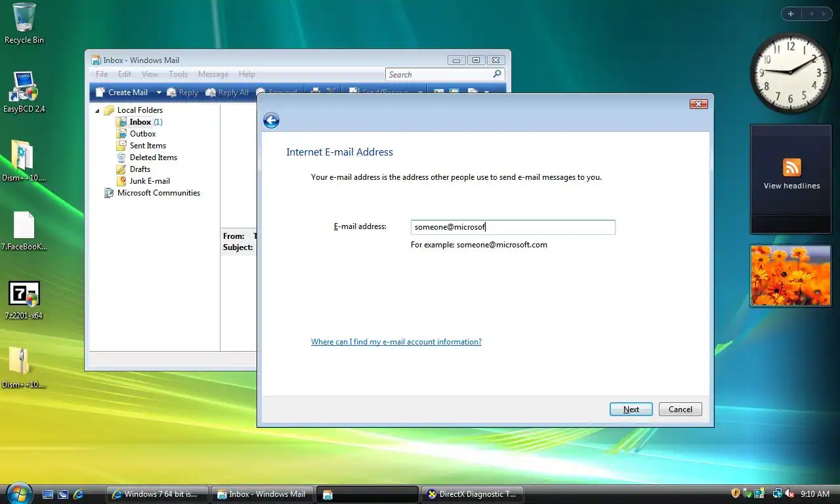Switch to DirectX Diagnostic Tool taskbar button
This screenshot has height=504, width=840.
tap(472, 494)
